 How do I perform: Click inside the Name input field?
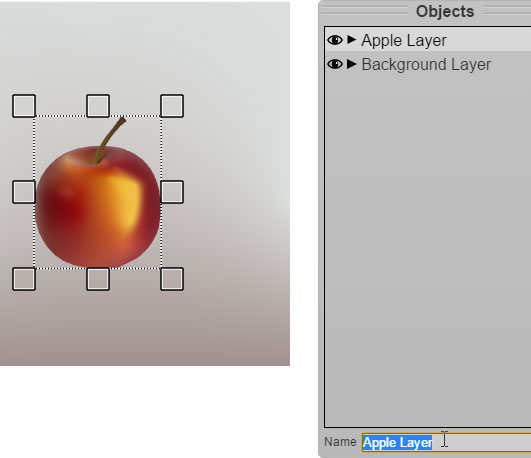pos(446,442)
